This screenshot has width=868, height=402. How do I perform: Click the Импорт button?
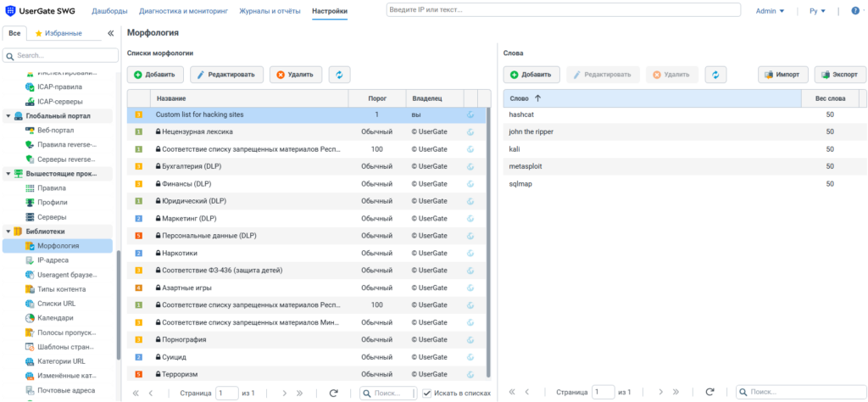pyautogui.click(x=782, y=74)
